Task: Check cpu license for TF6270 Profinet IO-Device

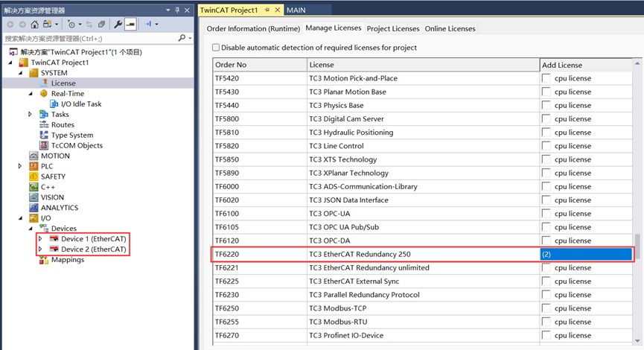Action: point(546,335)
